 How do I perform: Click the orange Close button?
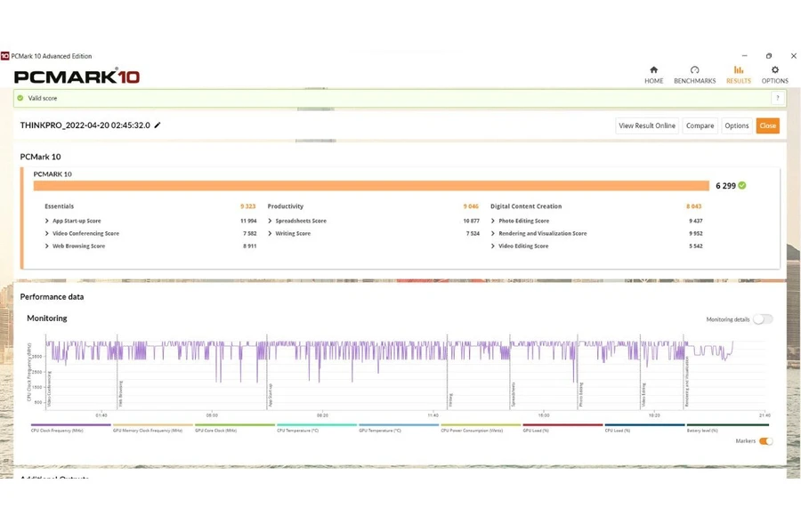[767, 125]
